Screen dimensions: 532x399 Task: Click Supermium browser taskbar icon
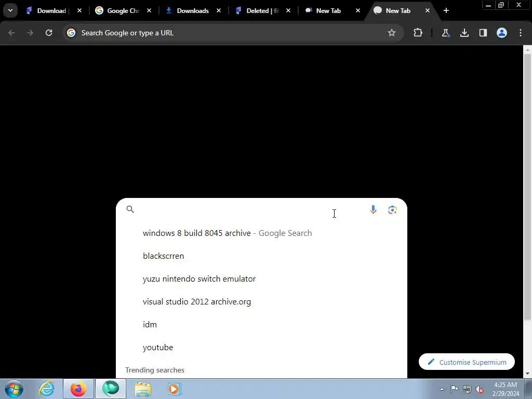(x=111, y=389)
